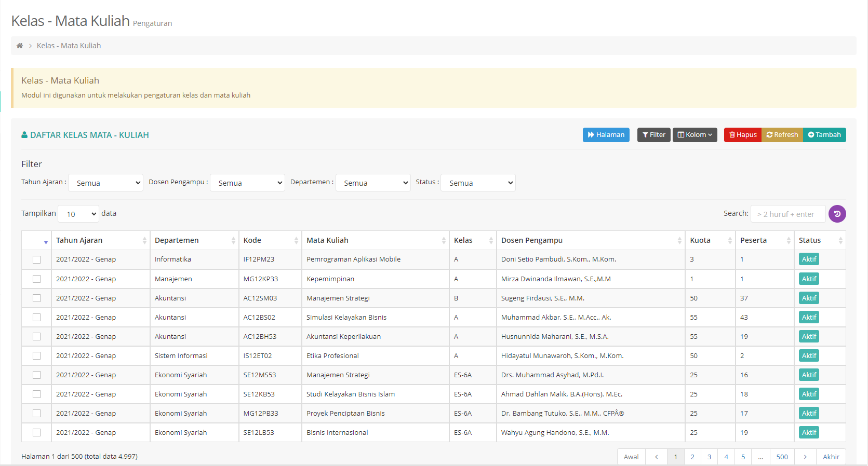
Task: Select the AC12SM03 row checkbox
Action: [36, 298]
